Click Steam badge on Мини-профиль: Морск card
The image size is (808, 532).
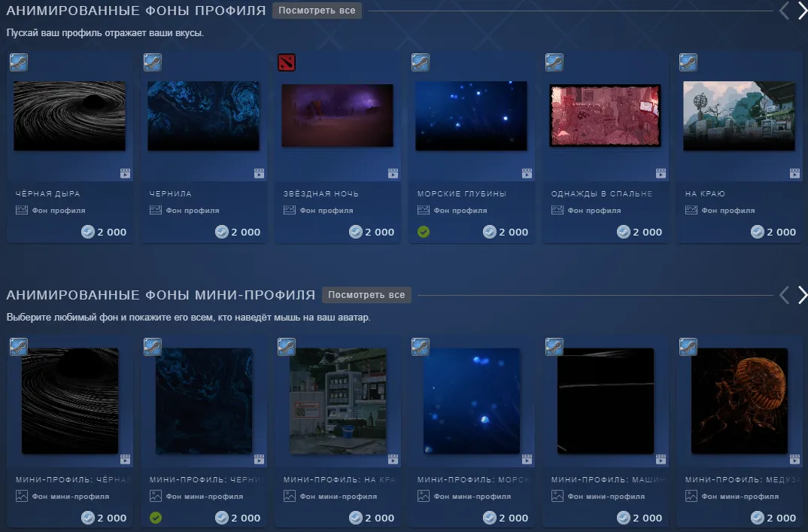pos(421,347)
